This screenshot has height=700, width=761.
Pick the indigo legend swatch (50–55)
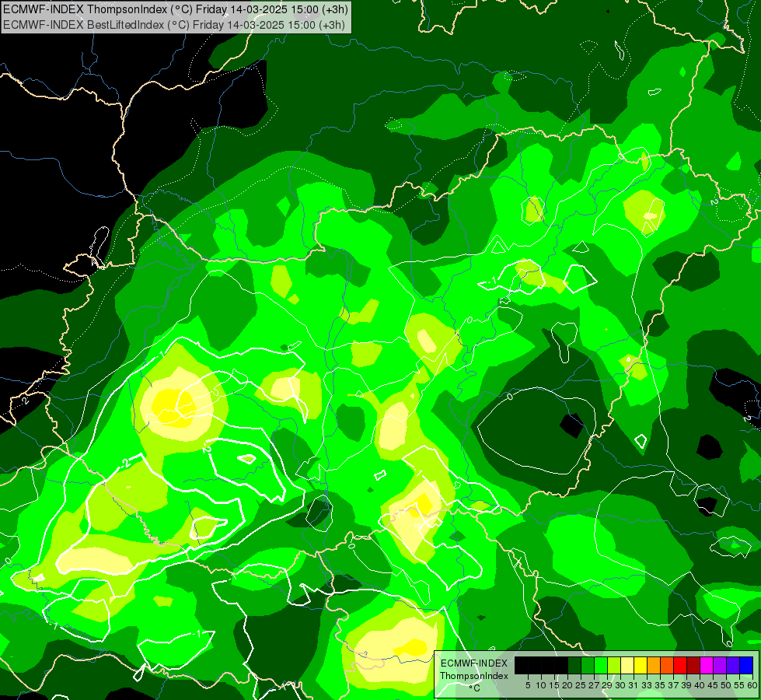click(x=733, y=666)
